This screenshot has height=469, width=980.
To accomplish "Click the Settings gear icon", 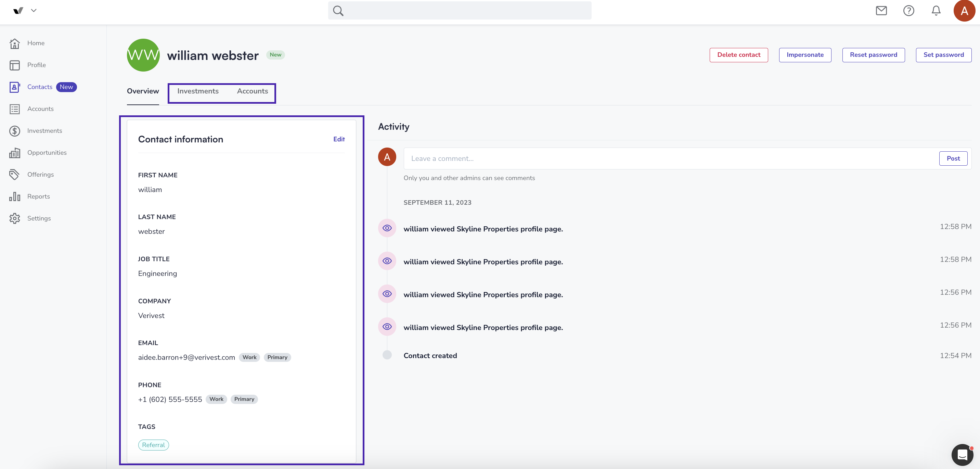I will [x=14, y=218].
